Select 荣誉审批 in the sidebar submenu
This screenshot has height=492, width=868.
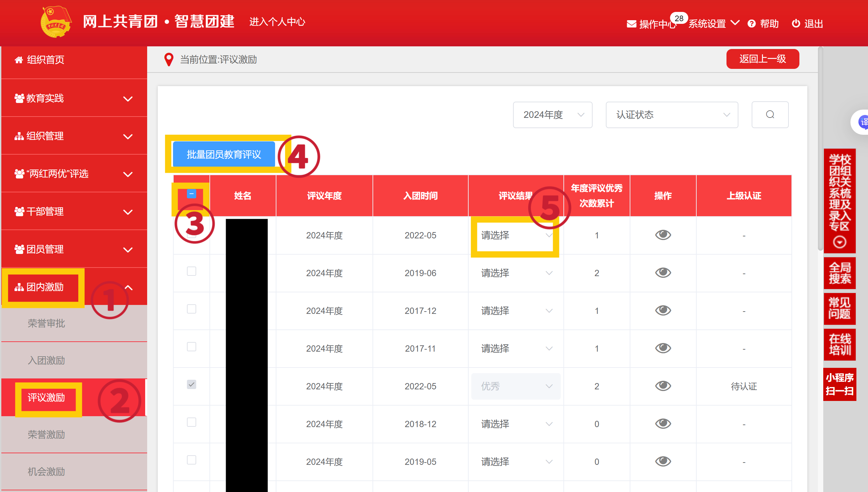pos(46,323)
